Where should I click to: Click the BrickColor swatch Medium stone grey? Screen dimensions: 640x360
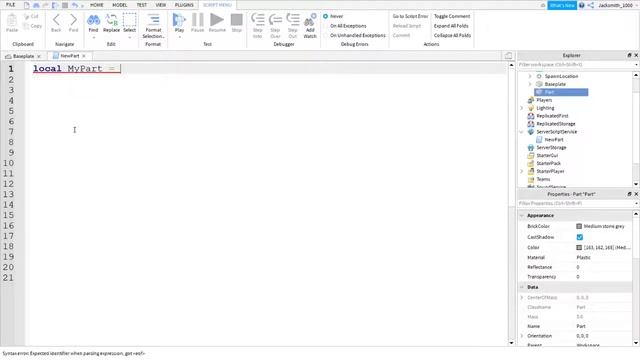(x=579, y=226)
